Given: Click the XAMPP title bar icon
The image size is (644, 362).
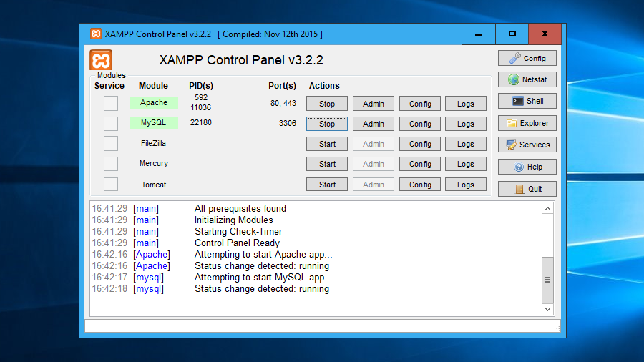Looking at the screenshot, I should (96, 34).
